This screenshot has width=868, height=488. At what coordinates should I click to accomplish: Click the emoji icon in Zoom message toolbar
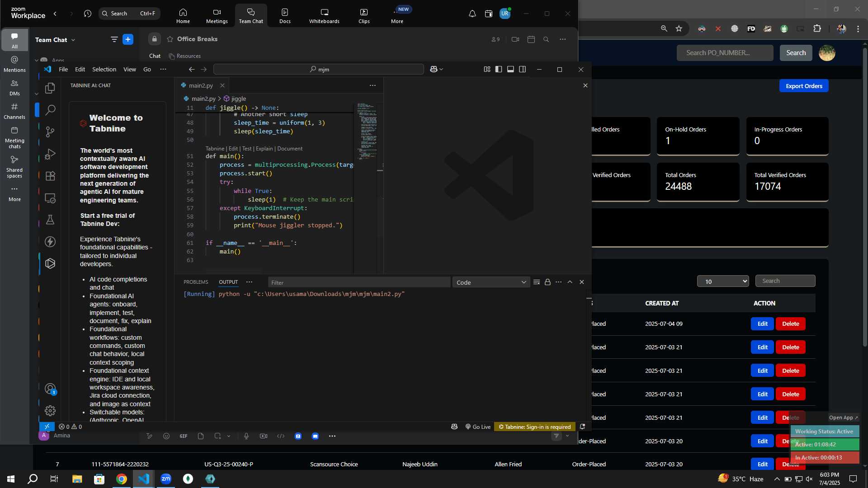[166, 436]
